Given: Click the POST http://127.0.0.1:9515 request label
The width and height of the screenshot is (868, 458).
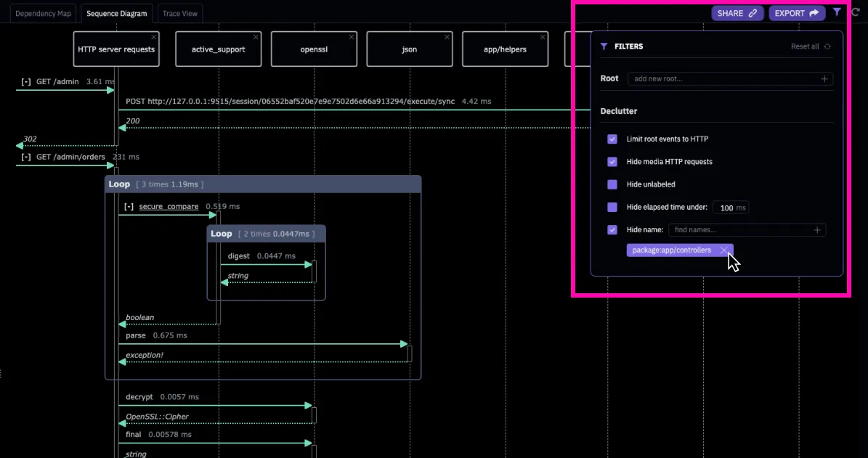Looking at the screenshot, I should tap(290, 101).
